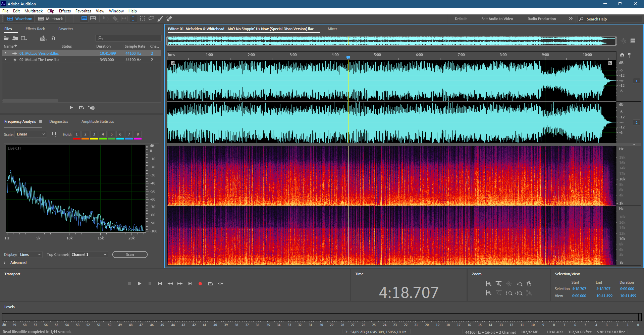This screenshot has width=644, height=335.
Task: Select Default workspace
Action: click(x=461, y=19)
